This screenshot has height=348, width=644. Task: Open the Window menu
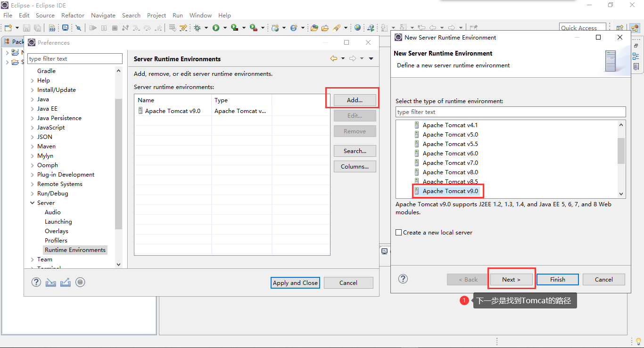click(200, 15)
